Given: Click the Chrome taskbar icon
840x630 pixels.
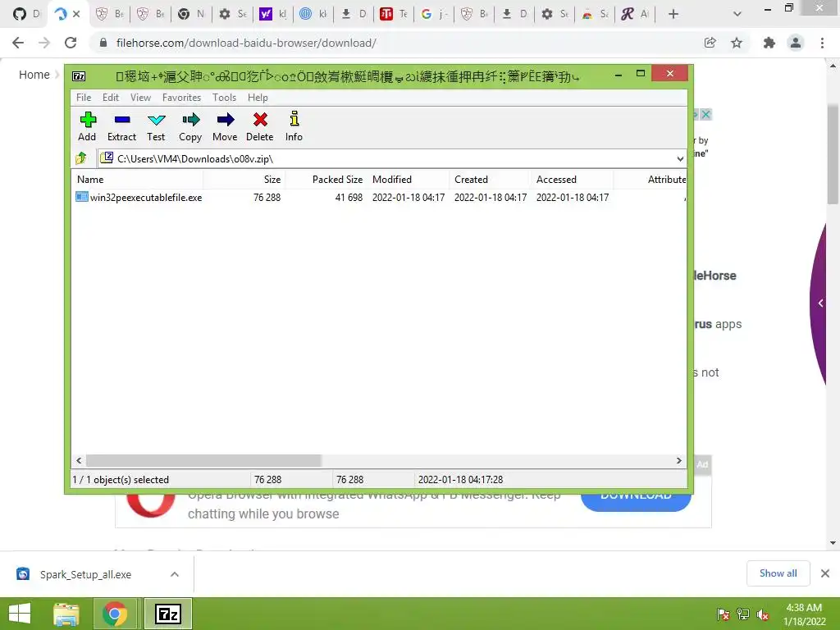Looking at the screenshot, I should pyautogui.click(x=115, y=614).
